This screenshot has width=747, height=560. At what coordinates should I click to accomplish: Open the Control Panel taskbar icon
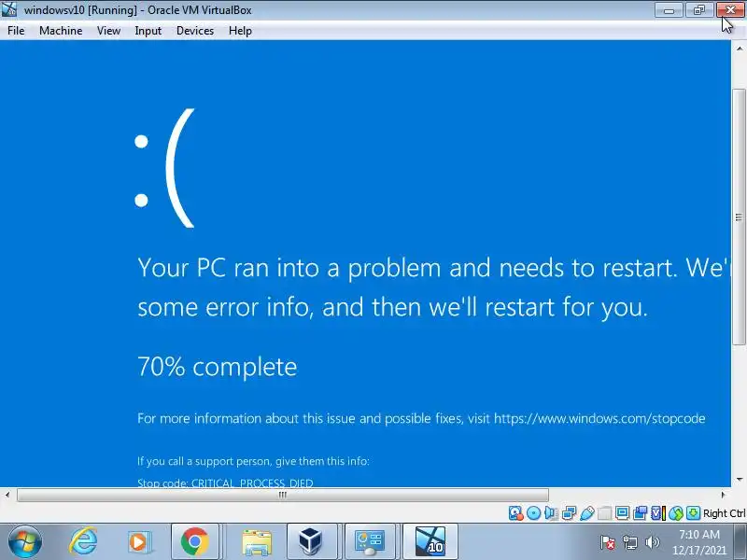tap(370, 541)
